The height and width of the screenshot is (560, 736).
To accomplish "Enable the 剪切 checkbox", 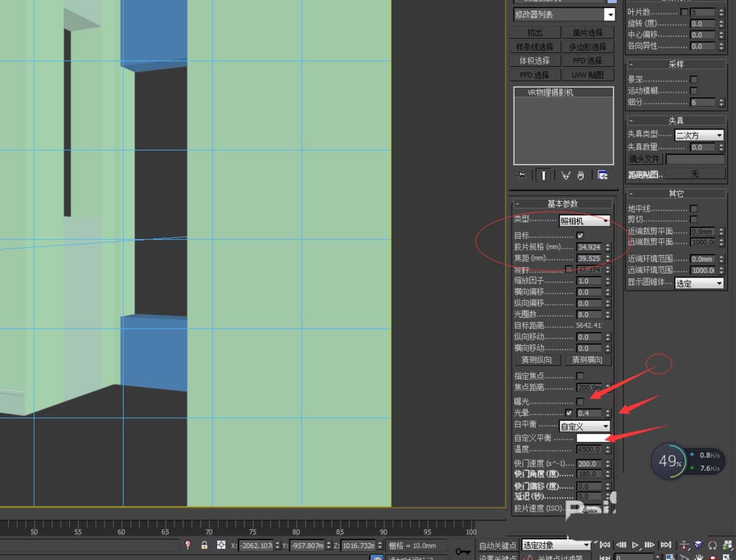I will point(694,219).
